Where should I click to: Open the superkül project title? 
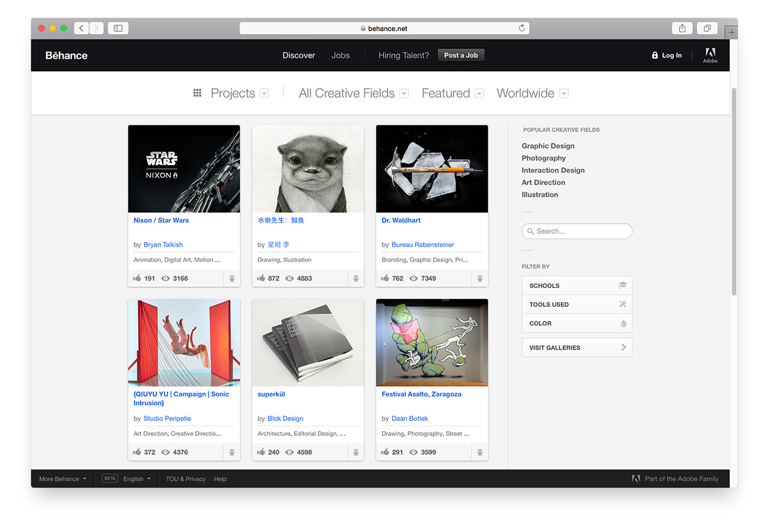coord(271,394)
